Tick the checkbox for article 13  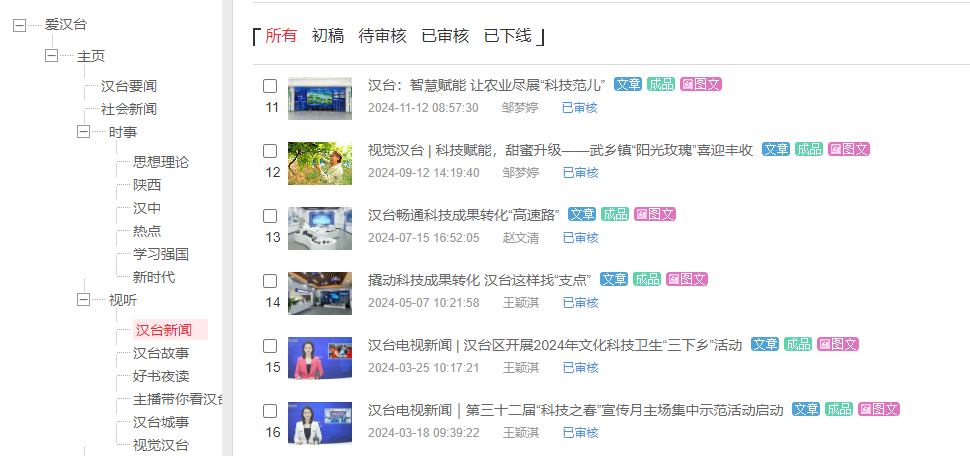point(270,216)
